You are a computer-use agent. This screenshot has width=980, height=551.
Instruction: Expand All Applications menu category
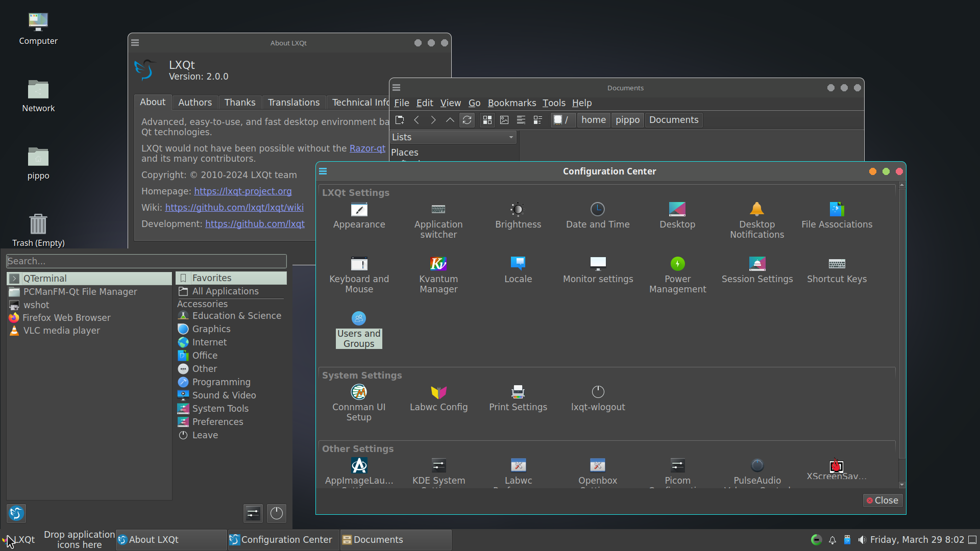click(225, 291)
